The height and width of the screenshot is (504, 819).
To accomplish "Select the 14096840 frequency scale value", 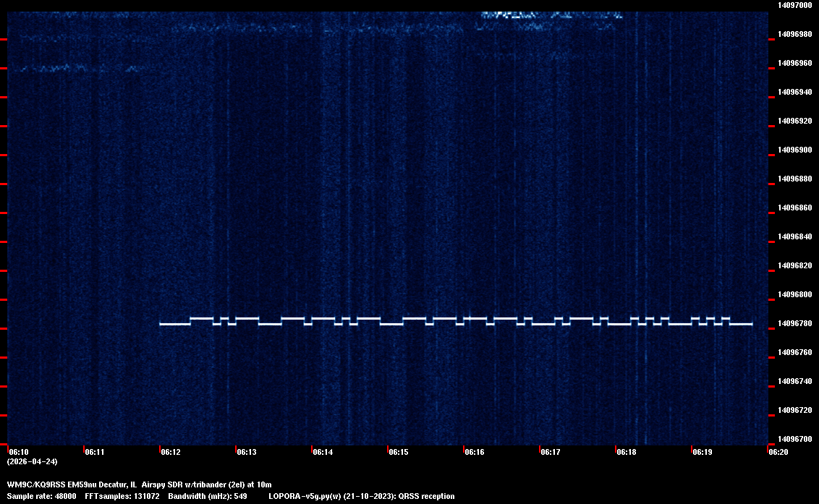I will [794, 236].
